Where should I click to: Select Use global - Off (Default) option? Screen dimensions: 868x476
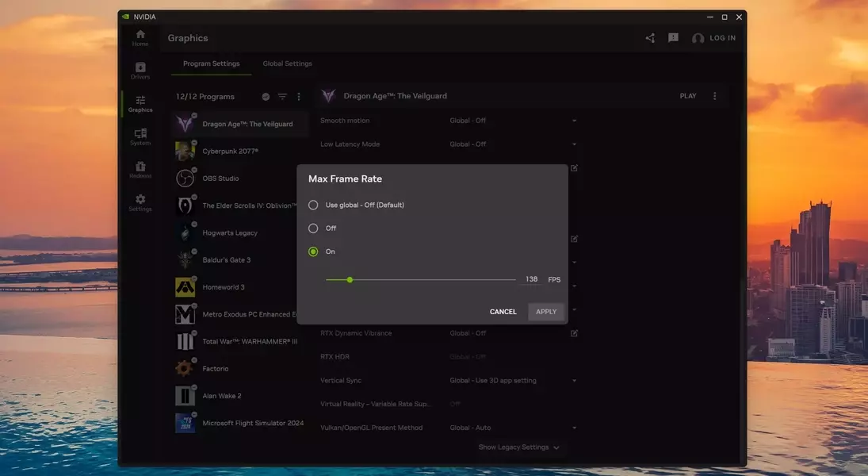tap(313, 205)
